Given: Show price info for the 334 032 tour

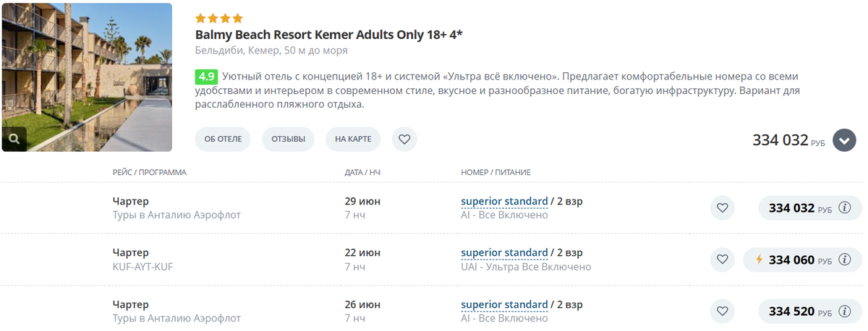Looking at the screenshot, I should pos(843,208).
